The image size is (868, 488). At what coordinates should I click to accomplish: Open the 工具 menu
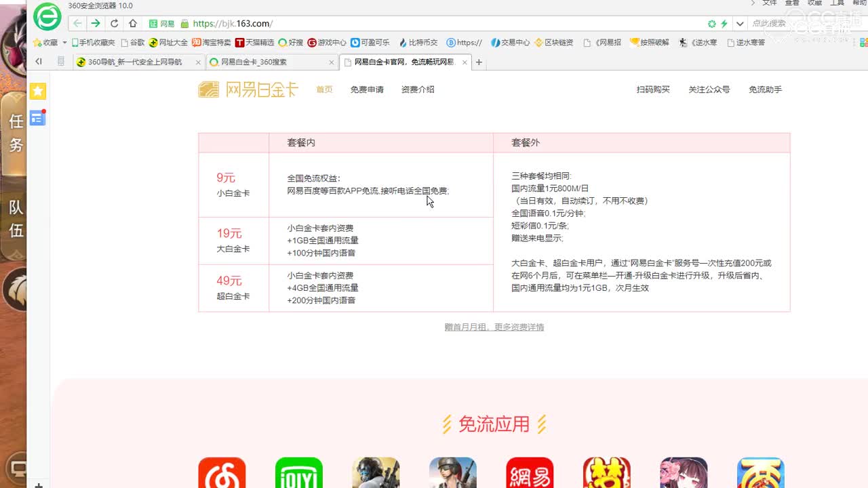tap(837, 3)
